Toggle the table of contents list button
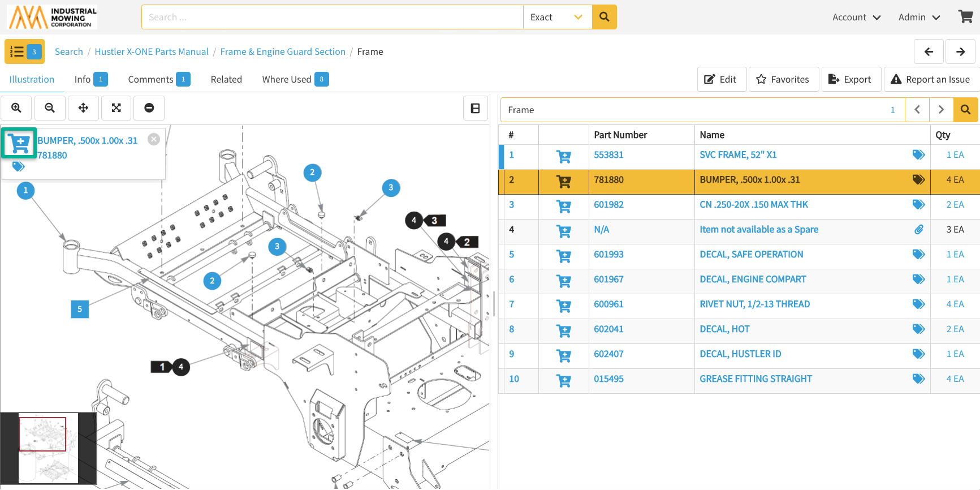This screenshot has width=980, height=490. [x=24, y=51]
